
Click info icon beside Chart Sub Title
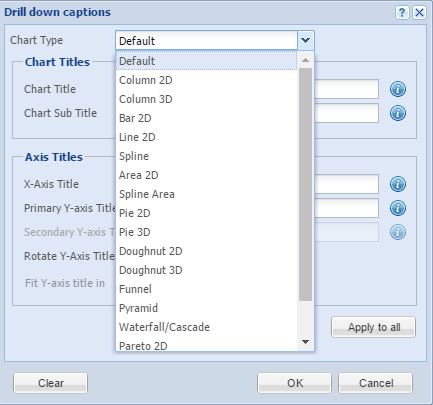[x=398, y=113]
